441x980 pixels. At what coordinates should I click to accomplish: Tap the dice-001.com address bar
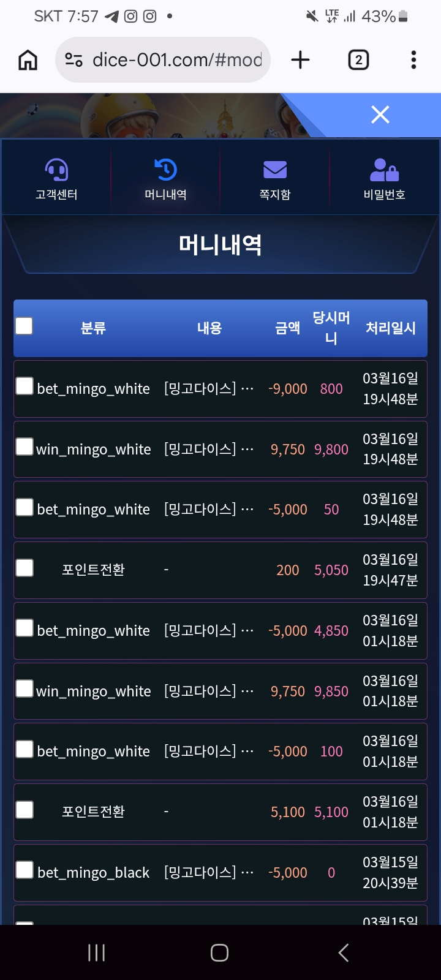coord(176,60)
